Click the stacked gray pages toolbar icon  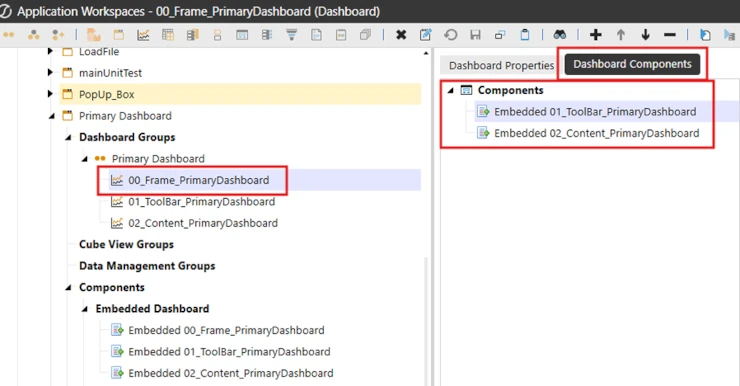click(365, 35)
